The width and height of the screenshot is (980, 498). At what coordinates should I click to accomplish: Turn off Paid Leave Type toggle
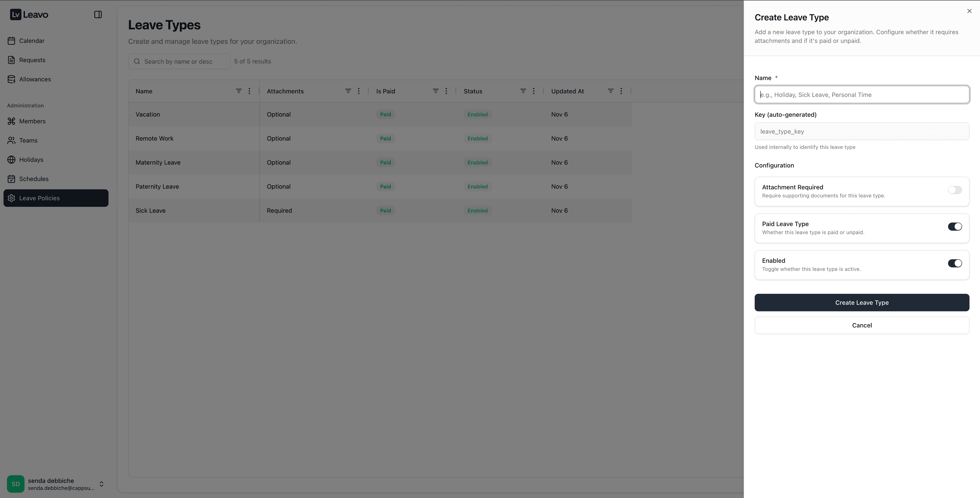[954, 227]
